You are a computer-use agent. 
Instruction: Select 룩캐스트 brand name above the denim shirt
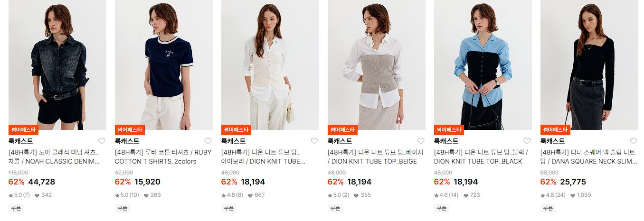(x=21, y=141)
